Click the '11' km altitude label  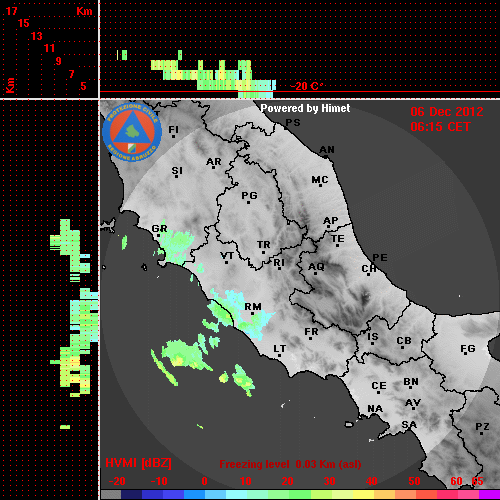click(49, 48)
